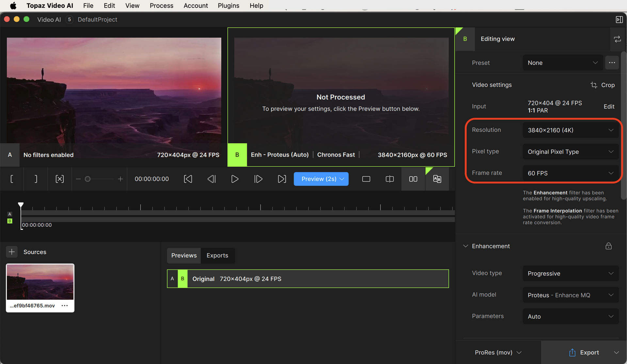Collapse the right side panel
Screen dimensions: 627x364
coord(619,20)
